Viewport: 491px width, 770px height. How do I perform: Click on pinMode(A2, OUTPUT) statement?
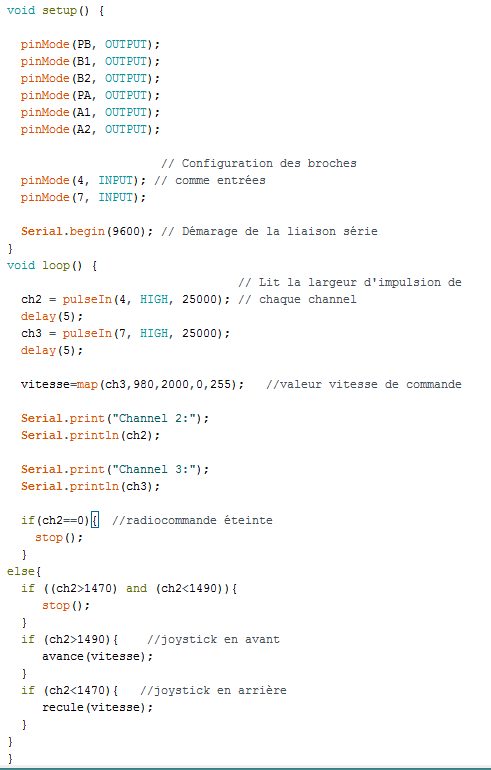[90, 129]
